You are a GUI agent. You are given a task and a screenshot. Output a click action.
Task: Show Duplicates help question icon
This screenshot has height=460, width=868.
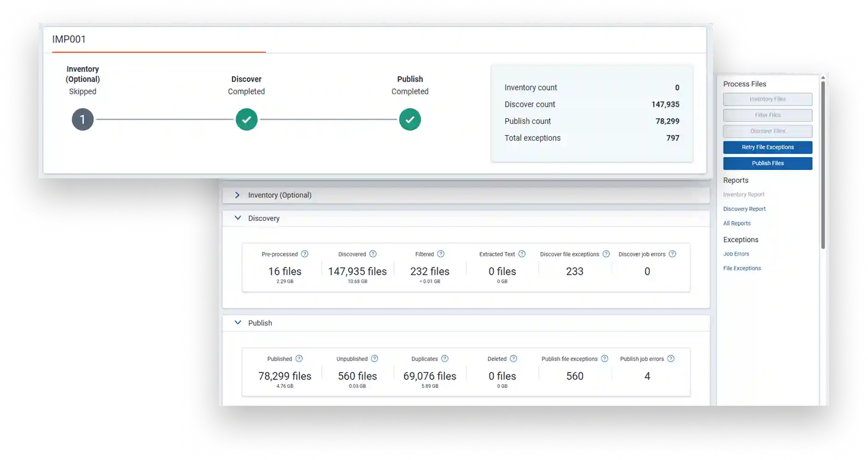coord(445,359)
